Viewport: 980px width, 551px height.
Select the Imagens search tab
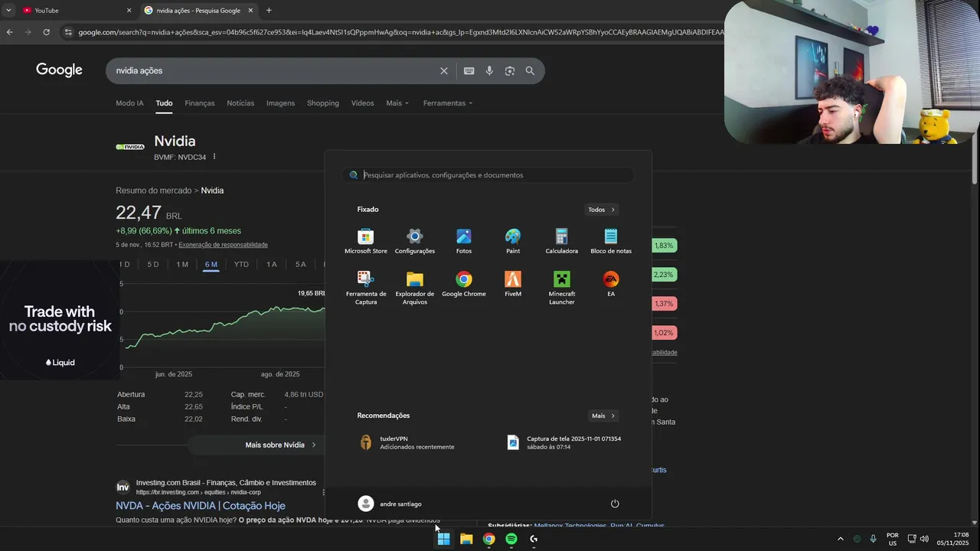(x=280, y=103)
